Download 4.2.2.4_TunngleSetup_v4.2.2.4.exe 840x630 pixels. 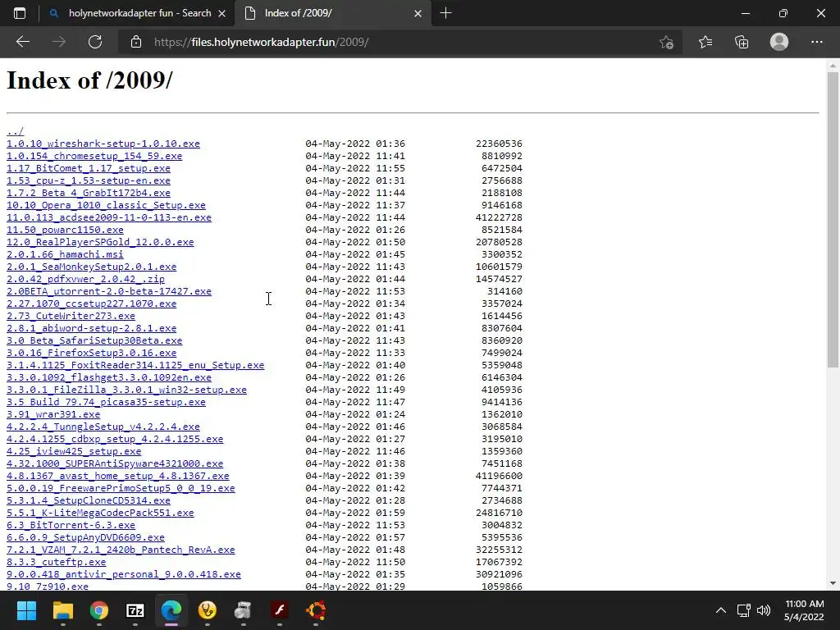coord(103,427)
